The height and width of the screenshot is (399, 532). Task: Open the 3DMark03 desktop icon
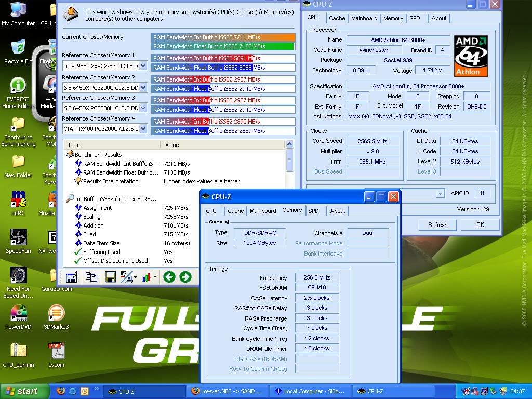coord(56,316)
